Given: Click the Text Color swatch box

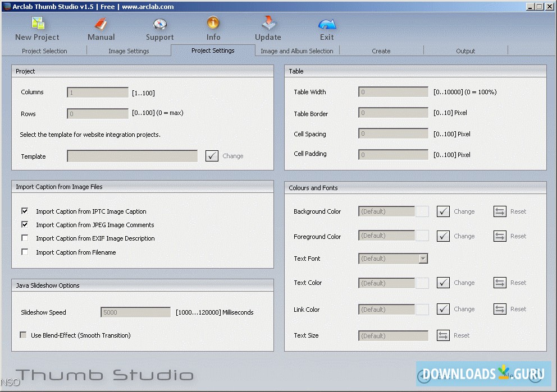Looking at the screenshot, I should tap(422, 283).
